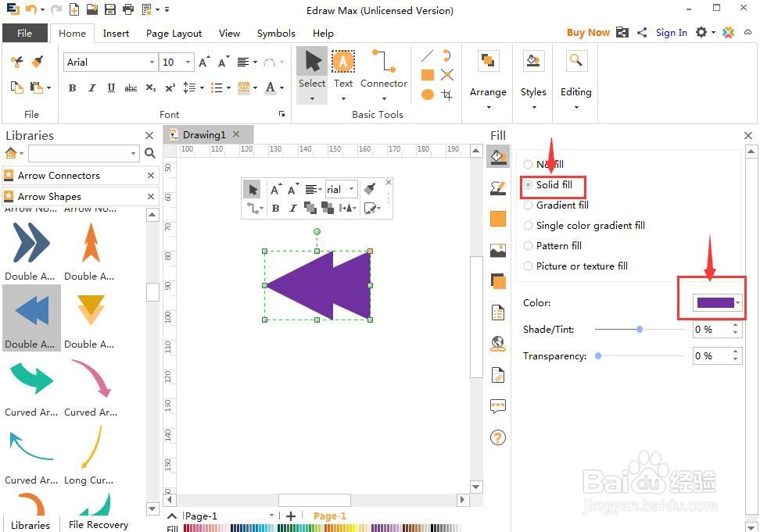
Task: Select Single color gradient fill option
Action: point(585,225)
